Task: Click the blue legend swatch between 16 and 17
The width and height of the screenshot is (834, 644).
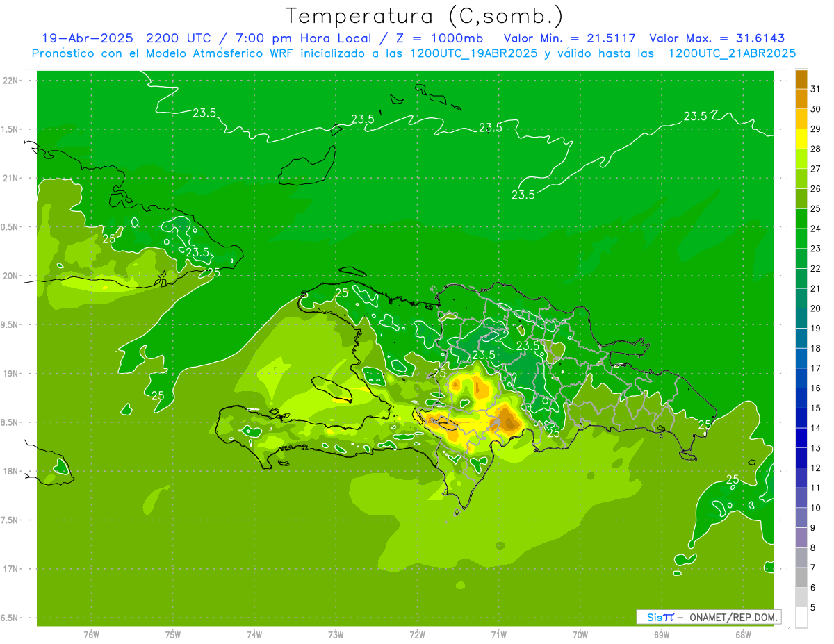Action: click(801, 377)
